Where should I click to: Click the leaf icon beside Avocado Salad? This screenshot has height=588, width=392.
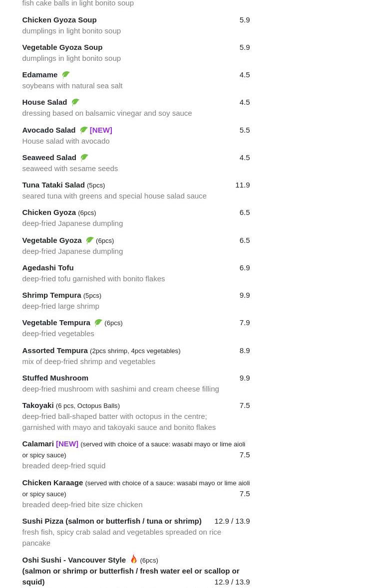83,130
